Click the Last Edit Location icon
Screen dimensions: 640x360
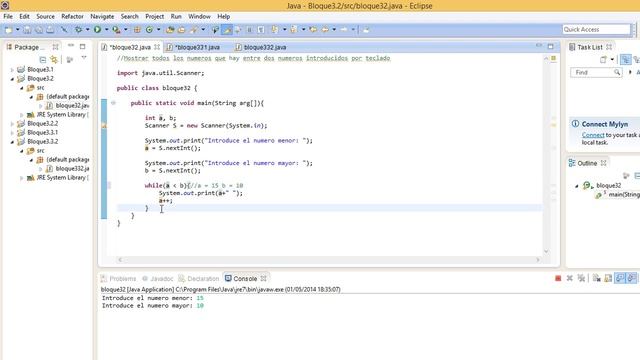pos(313,30)
